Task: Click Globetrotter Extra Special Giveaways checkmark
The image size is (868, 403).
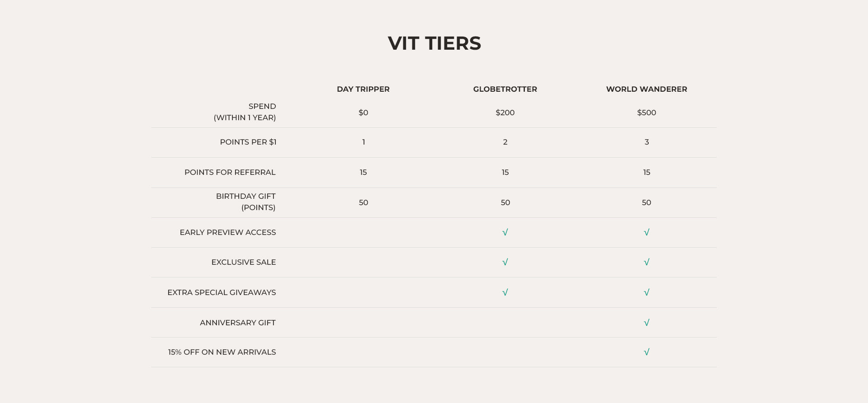Action: (x=505, y=292)
